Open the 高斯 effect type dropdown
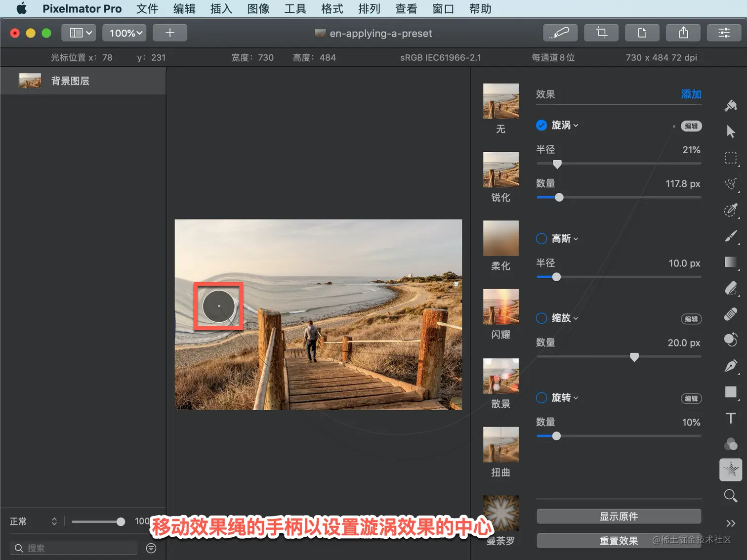Image resolution: width=747 pixels, height=560 pixels. coord(565,239)
